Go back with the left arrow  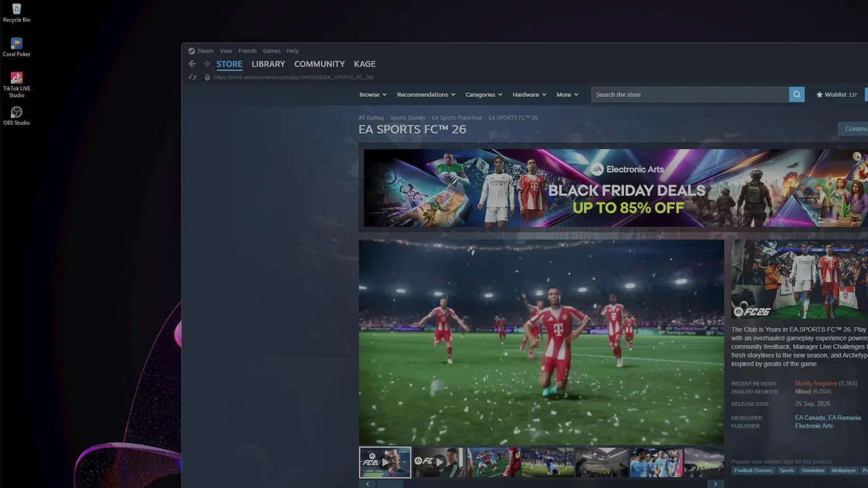tap(192, 64)
